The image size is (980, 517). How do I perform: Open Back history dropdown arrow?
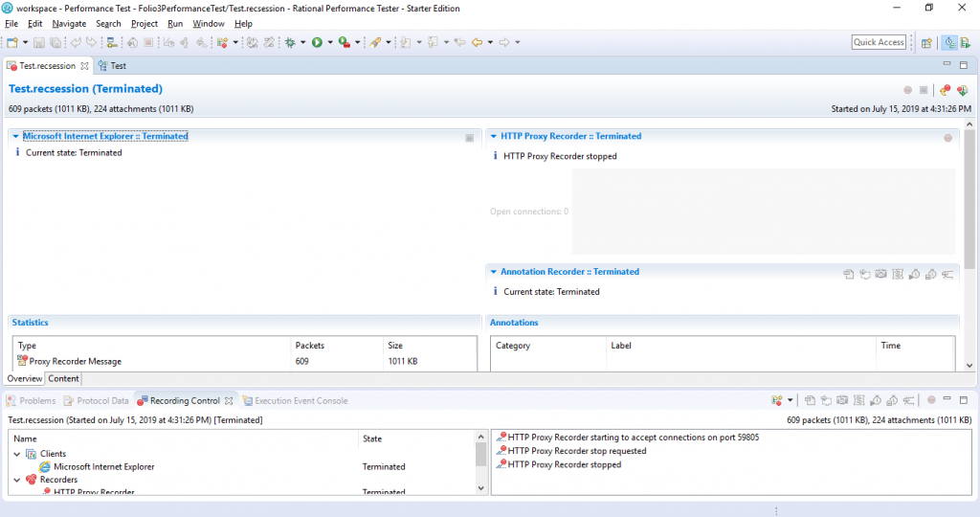click(490, 42)
